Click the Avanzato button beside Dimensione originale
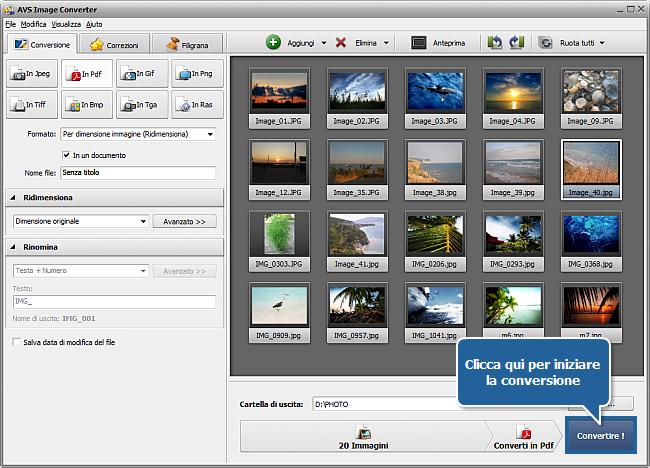 pos(184,221)
